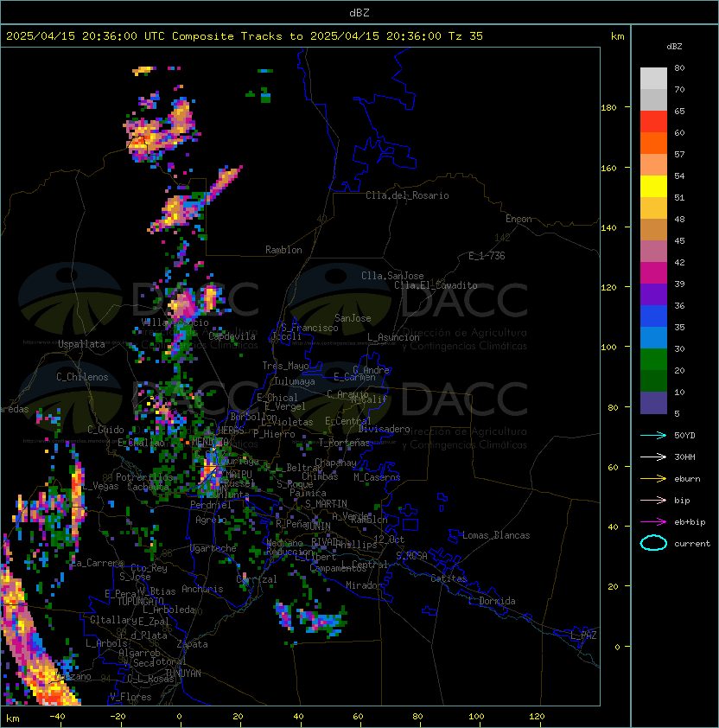Click the Ramblon place label
This screenshot has height=728, width=719.
pos(283,250)
